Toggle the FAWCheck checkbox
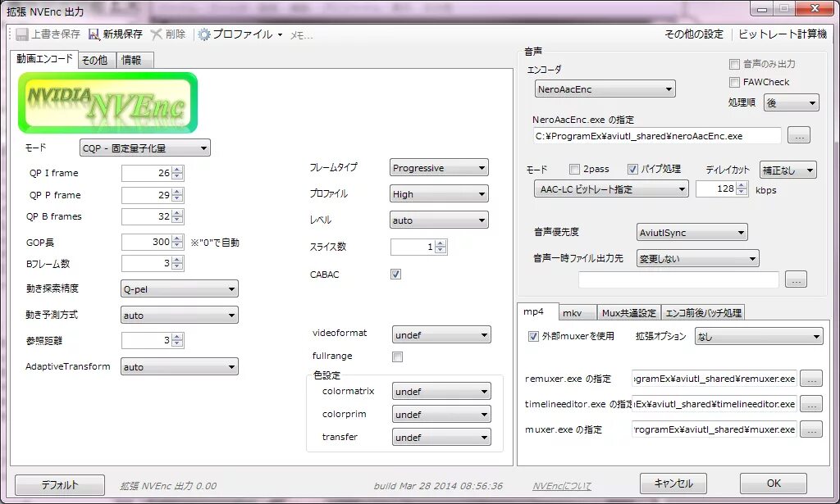840x504 pixels. coord(734,83)
